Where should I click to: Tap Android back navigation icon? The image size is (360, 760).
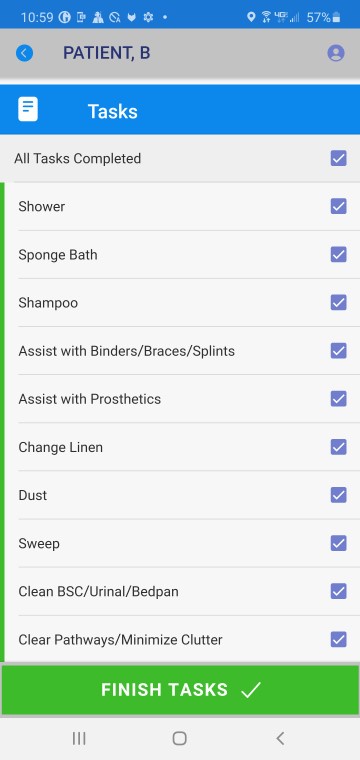(x=280, y=738)
